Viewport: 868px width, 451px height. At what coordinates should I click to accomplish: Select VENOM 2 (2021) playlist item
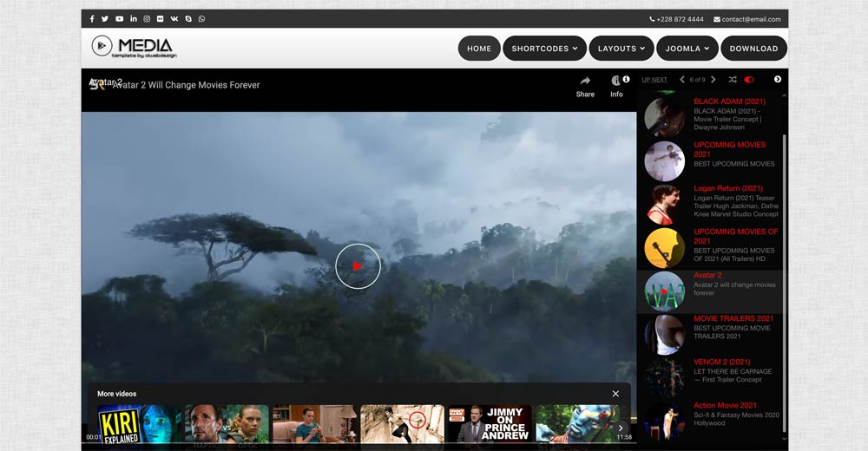click(x=710, y=378)
